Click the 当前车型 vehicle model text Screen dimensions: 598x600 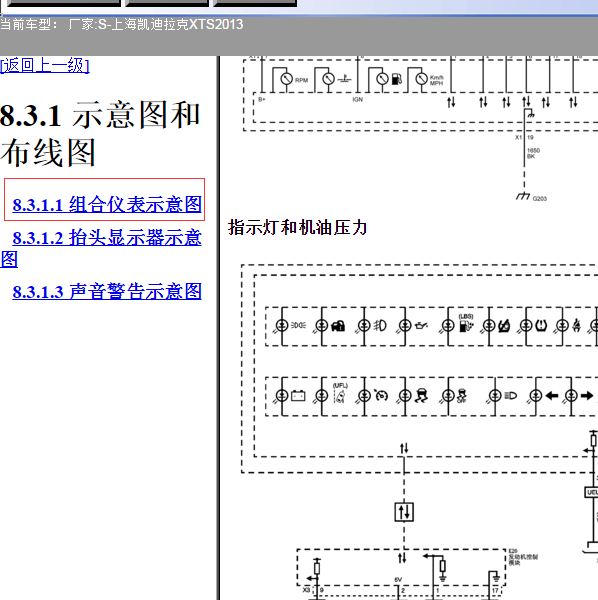point(122,24)
